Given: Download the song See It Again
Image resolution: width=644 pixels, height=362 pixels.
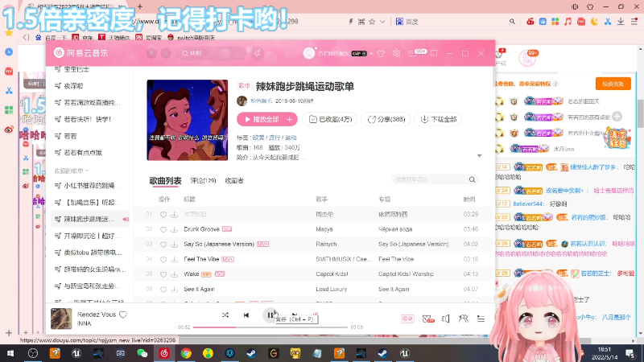Looking at the screenshot, I should click(x=175, y=290).
